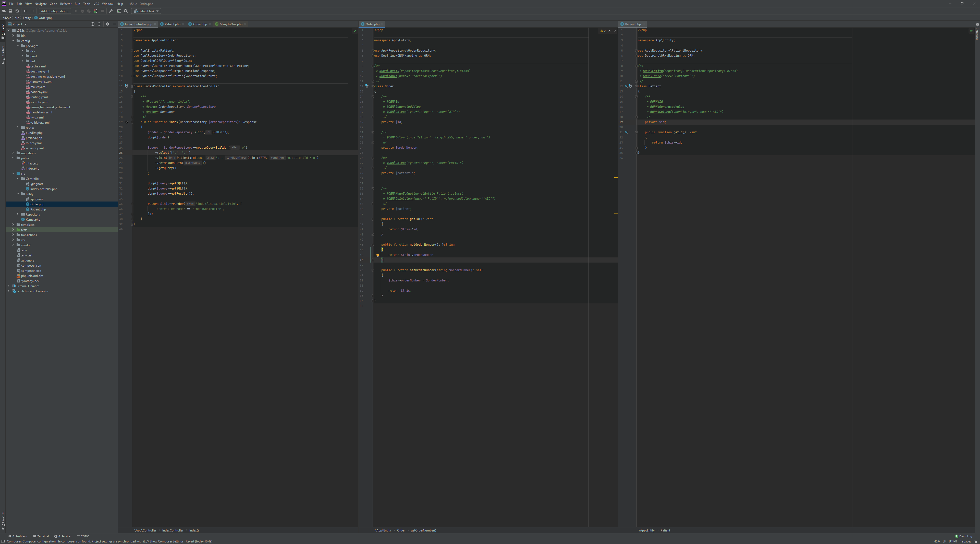Click the Run Anything toolbar icon
Screen dimensions: 980x544
pos(119,11)
